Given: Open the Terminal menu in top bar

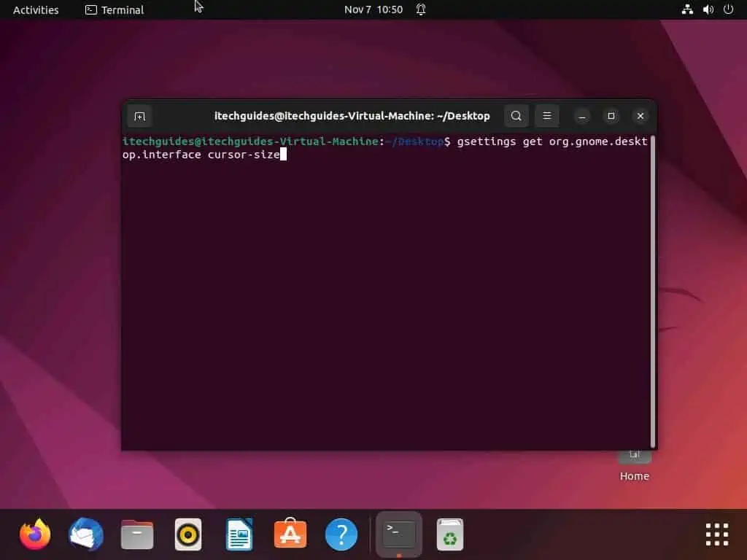Looking at the screenshot, I should (114, 9).
